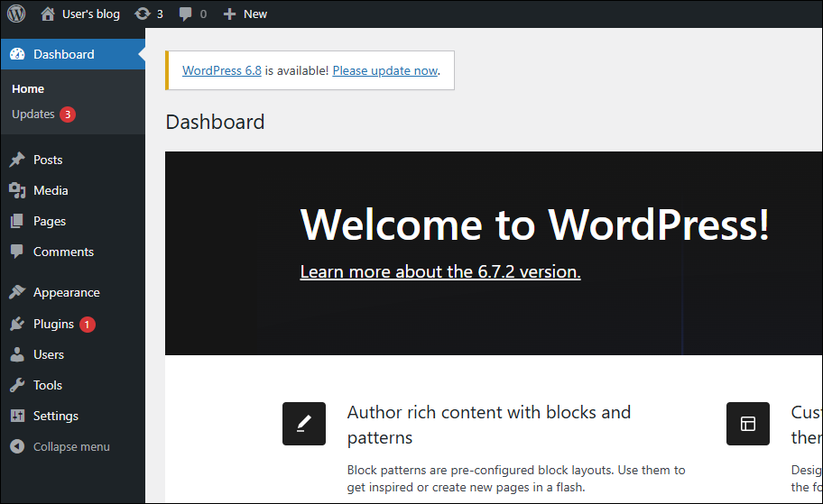823x504 pixels.
Task: Click the Comments bubble icon in sidebar
Action: [x=17, y=252]
